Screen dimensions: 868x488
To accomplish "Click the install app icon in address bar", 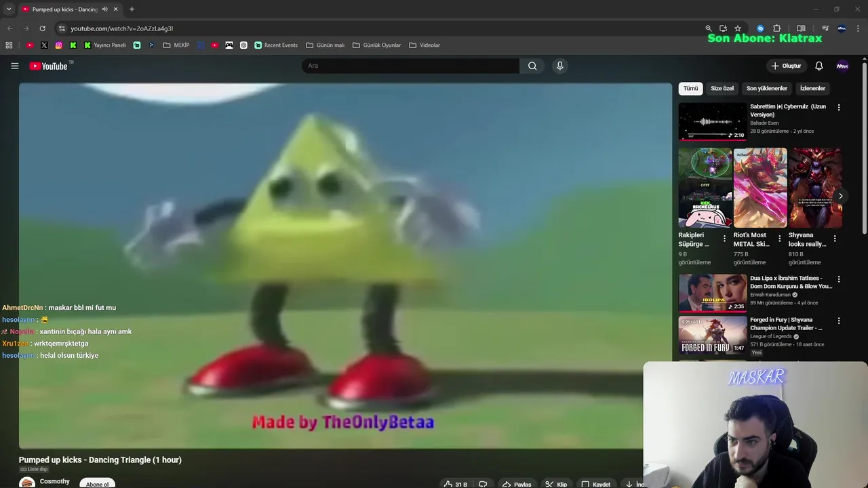I will tap(723, 28).
